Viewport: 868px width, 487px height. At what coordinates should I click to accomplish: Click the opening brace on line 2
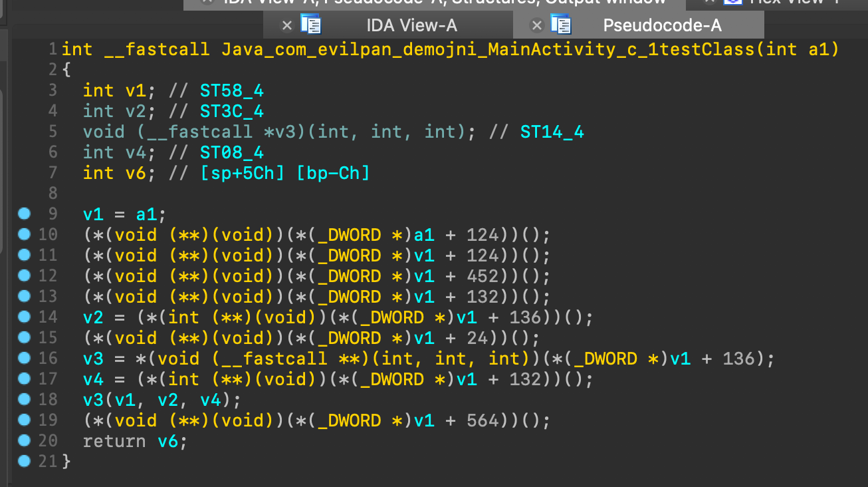[x=66, y=70]
